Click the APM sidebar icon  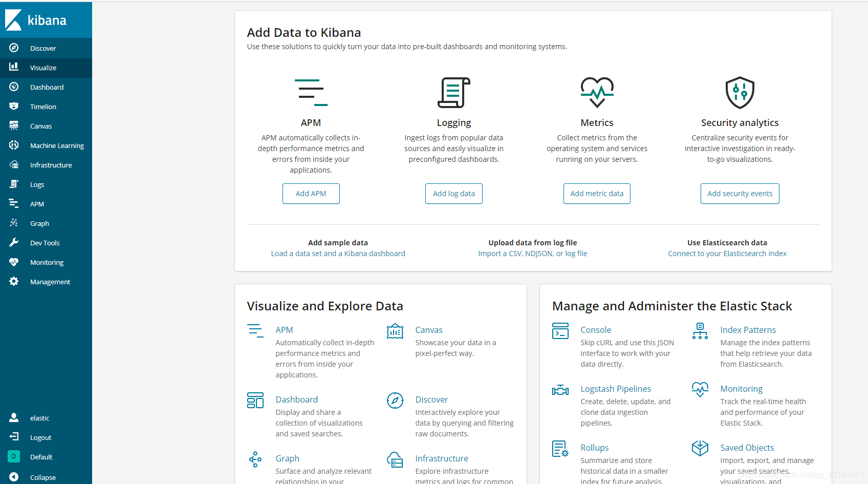14,203
